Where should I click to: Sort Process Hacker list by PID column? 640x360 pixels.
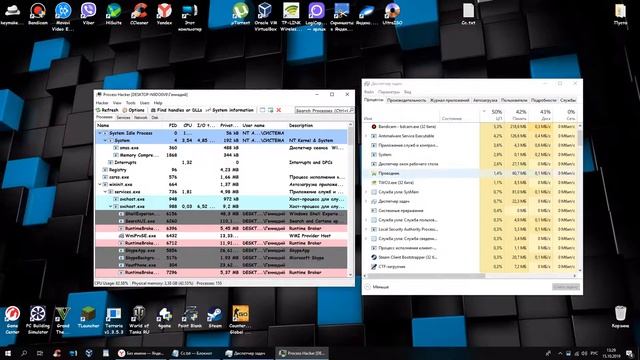173,125
